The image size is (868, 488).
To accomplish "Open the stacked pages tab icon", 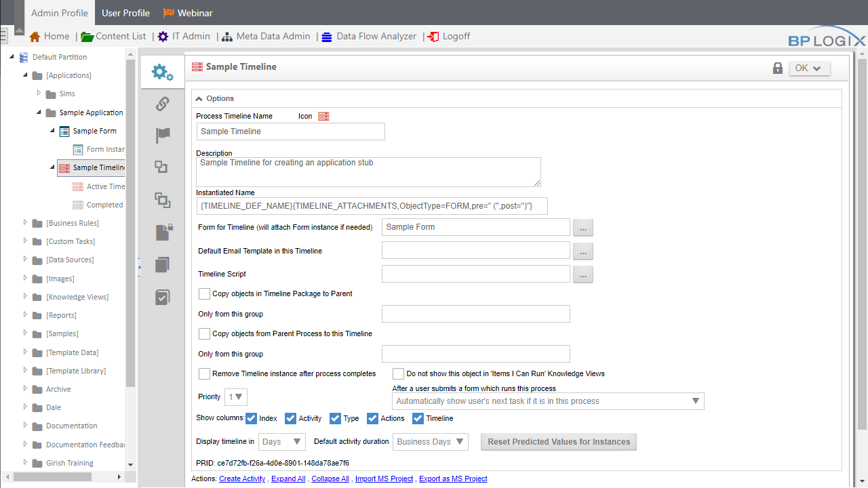I will click(162, 264).
